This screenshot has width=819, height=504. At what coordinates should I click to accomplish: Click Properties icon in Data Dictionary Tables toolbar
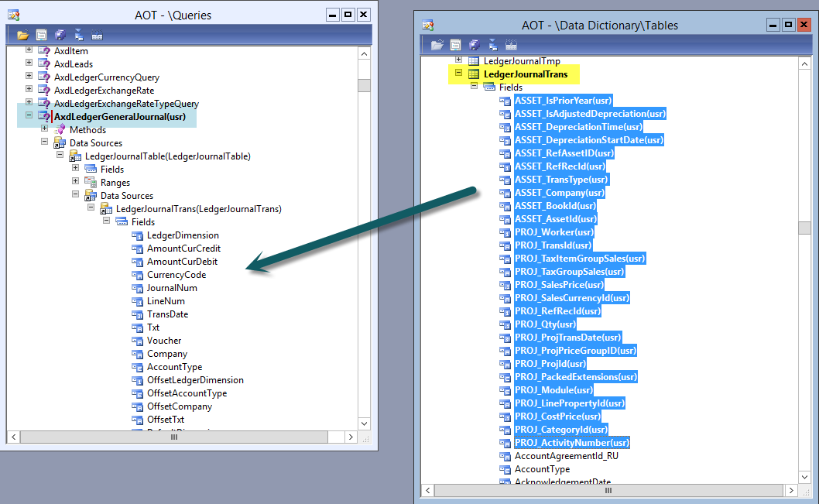point(456,45)
